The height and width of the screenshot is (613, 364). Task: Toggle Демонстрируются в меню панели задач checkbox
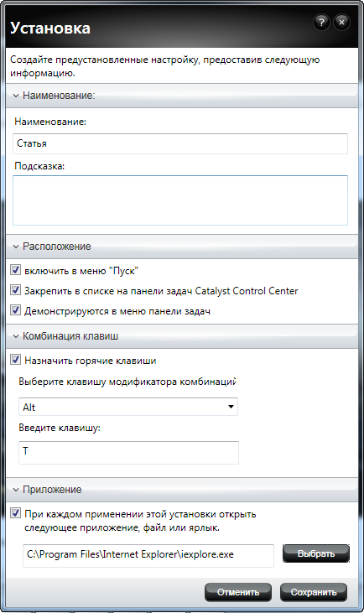(x=15, y=310)
